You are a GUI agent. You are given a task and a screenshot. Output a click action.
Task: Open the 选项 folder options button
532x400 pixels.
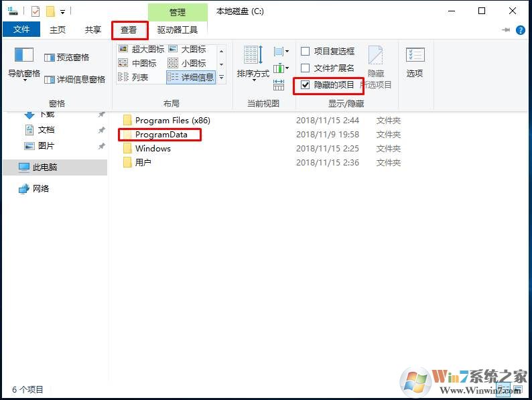coord(415,62)
